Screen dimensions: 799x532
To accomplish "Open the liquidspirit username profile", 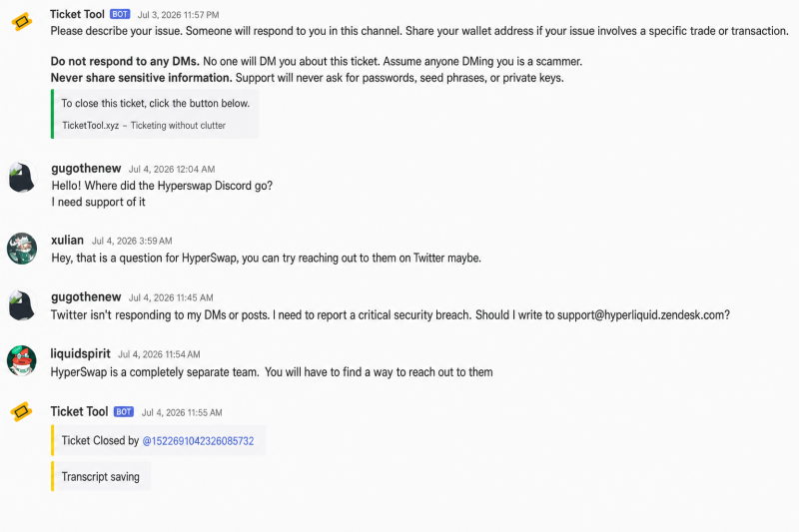I will pos(81,353).
